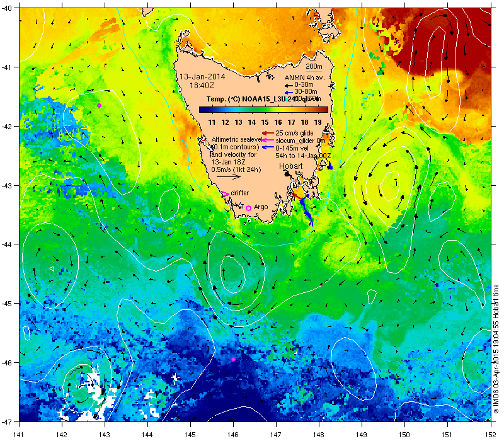Click the magenta Argo float marker northwest of Tasmania
This screenshot has width=504, height=441.
click(x=99, y=105)
